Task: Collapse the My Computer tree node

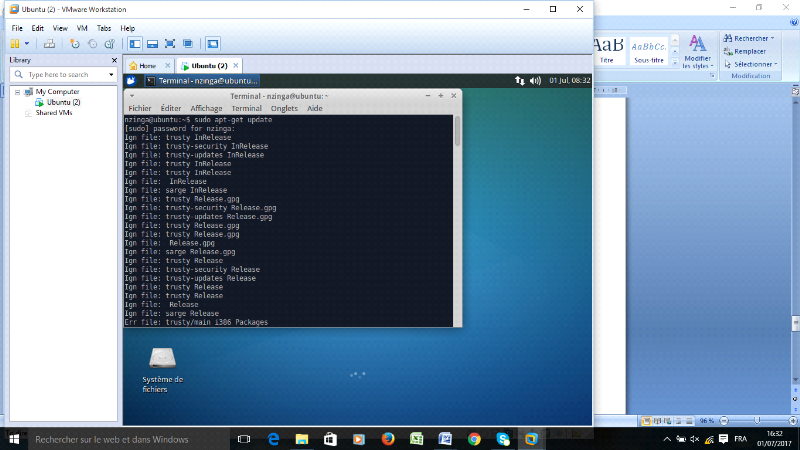Action: (x=17, y=92)
